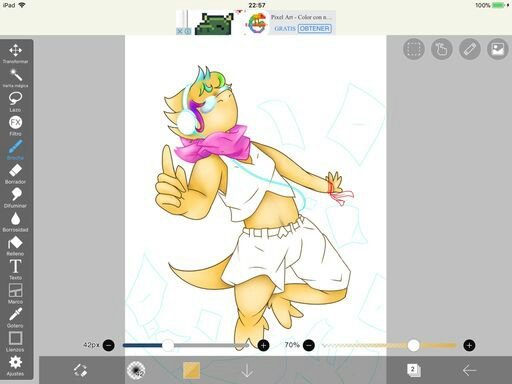Toggle the selection area button at top right
512x384 pixels.
[414, 49]
